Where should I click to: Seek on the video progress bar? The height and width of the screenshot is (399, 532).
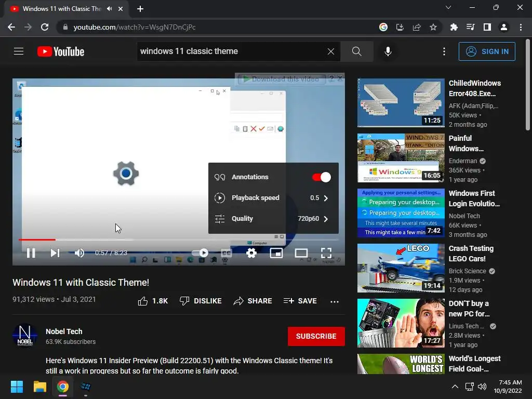tap(179, 240)
